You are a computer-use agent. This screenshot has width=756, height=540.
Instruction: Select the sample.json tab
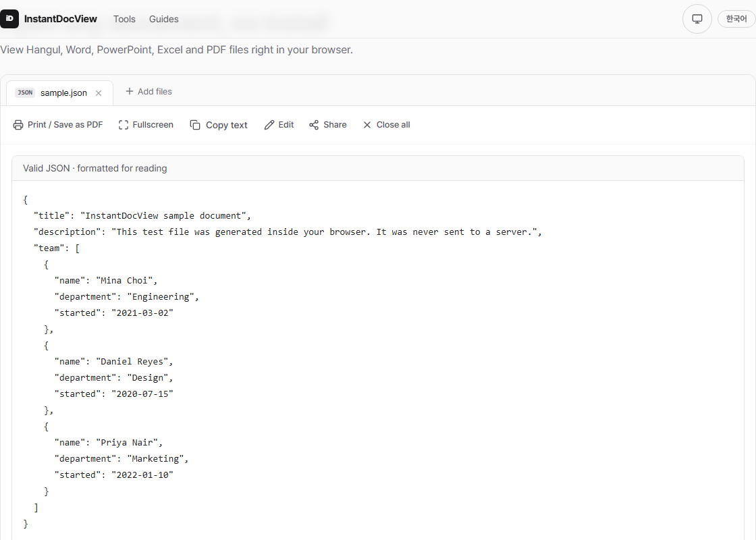pos(59,93)
